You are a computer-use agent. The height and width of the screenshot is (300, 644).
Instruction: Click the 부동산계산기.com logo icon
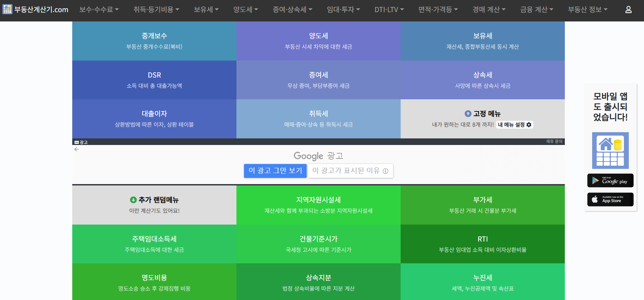pyautogui.click(x=7, y=9)
